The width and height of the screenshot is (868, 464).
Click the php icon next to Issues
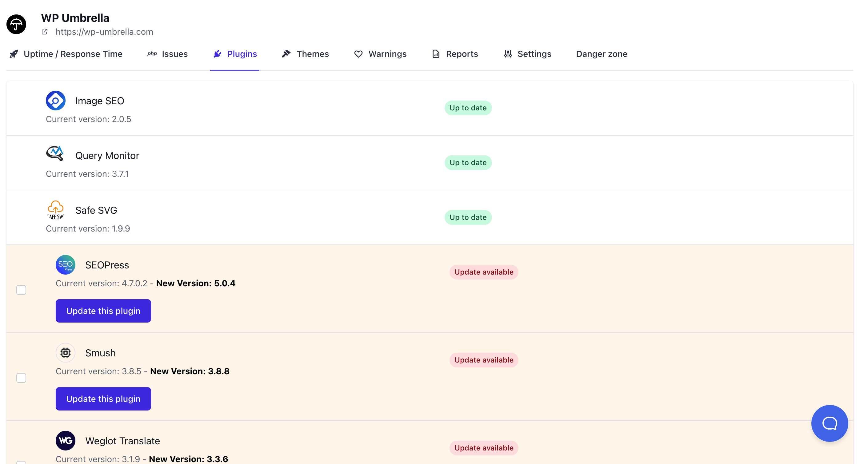(x=152, y=54)
